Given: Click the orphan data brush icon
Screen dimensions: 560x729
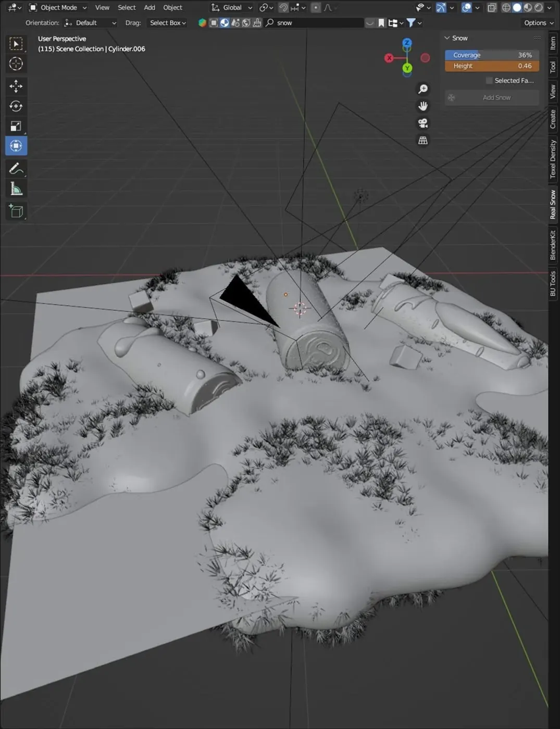Looking at the screenshot, I should click(257, 23).
